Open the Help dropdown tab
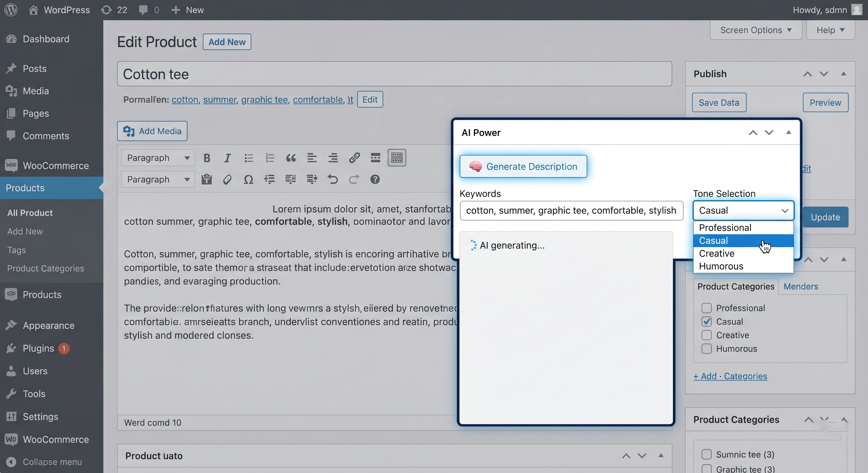Image resolution: width=868 pixels, height=473 pixels. [831, 30]
